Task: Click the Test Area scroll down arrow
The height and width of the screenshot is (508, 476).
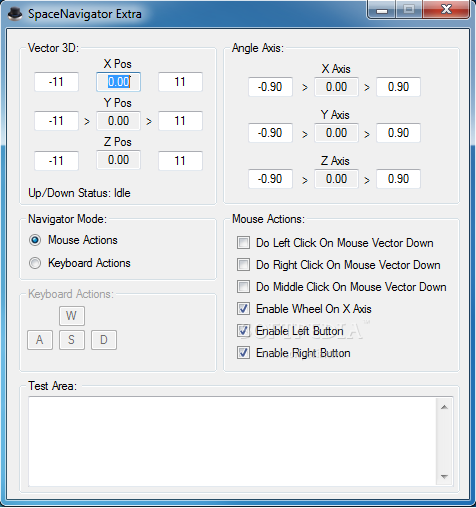Action: [444, 477]
